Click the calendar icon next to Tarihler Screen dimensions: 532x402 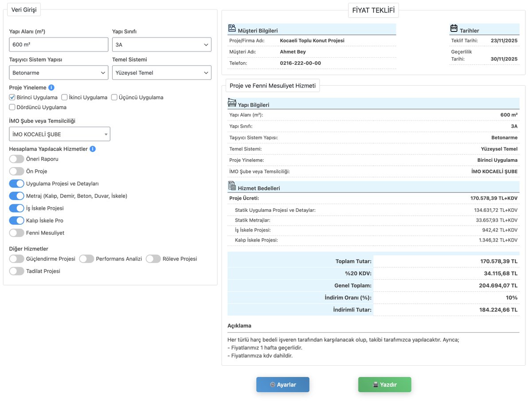click(x=454, y=28)
